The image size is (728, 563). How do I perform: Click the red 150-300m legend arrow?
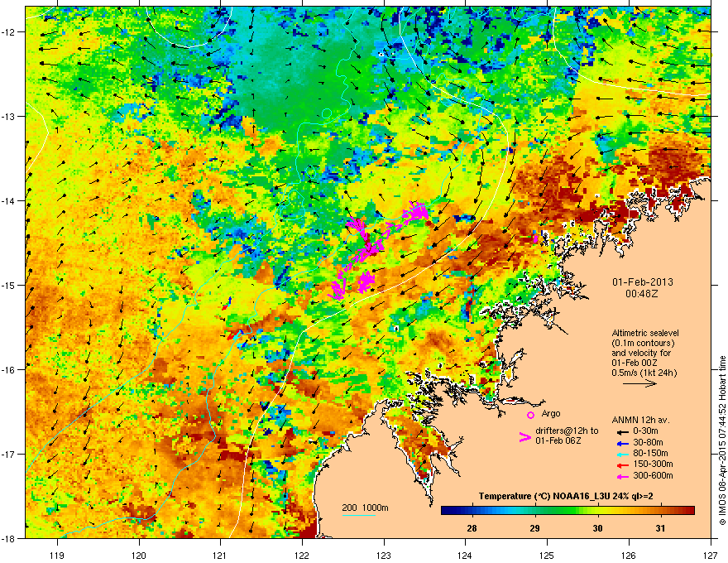tap(622, 465)
